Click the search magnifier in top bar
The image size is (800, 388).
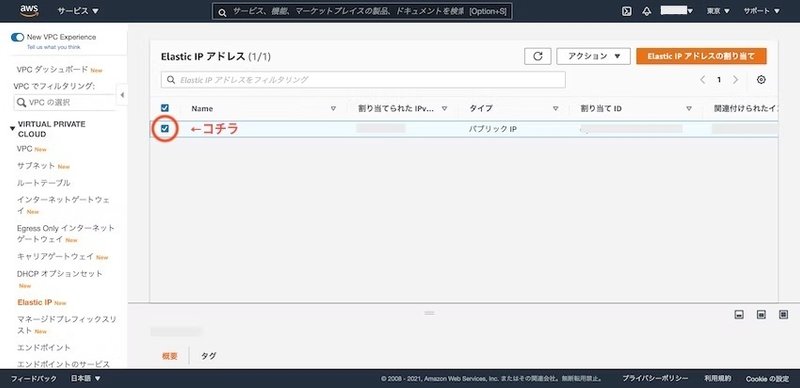(222, 12)
